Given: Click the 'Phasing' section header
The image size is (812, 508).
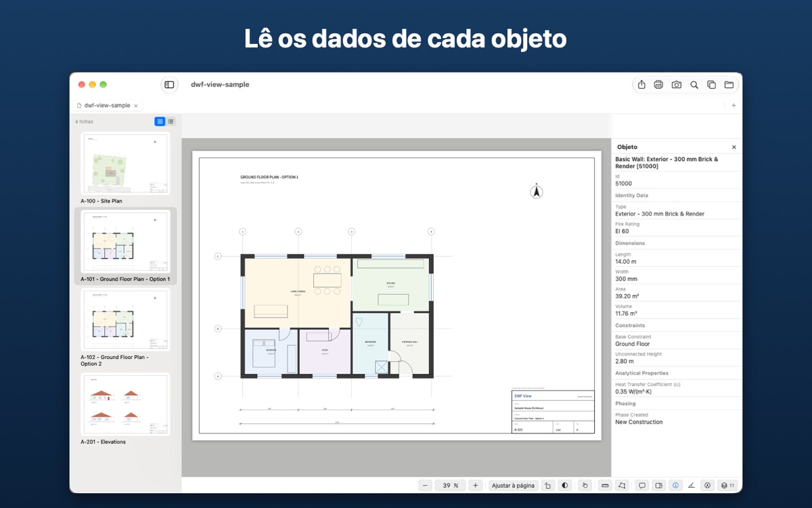Looking at the screenshot, I should [x=625, y=404].
